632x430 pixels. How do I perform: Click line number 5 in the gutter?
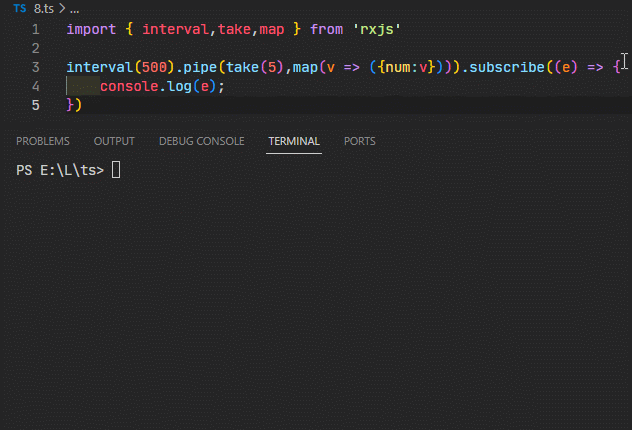[36, 105]
